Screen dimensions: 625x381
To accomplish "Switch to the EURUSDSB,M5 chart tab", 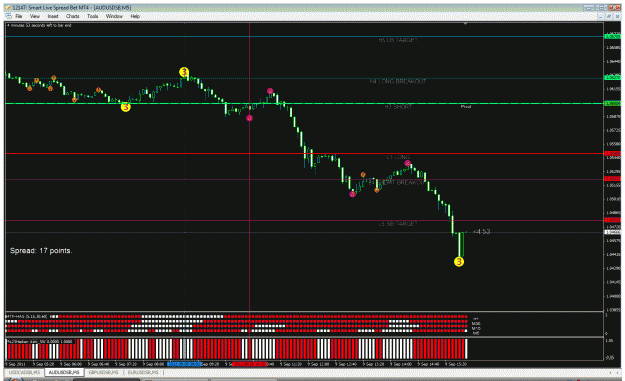I will click(x=143, y=372).
